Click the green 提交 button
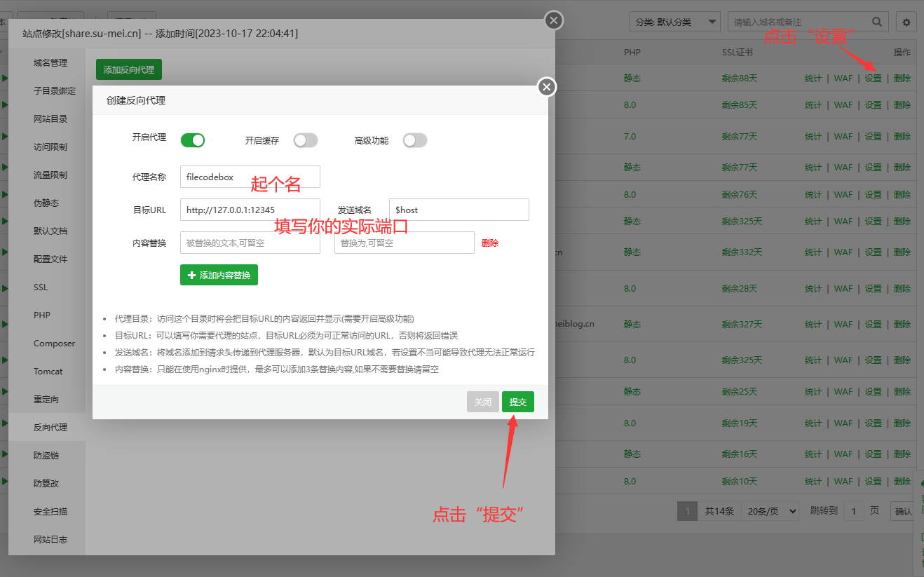This screenshot has width=924, height=577. point(517,402)
